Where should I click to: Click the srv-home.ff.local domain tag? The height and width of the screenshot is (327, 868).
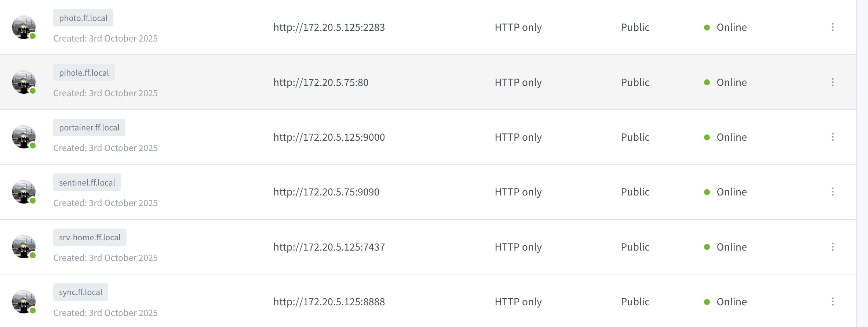90,237
